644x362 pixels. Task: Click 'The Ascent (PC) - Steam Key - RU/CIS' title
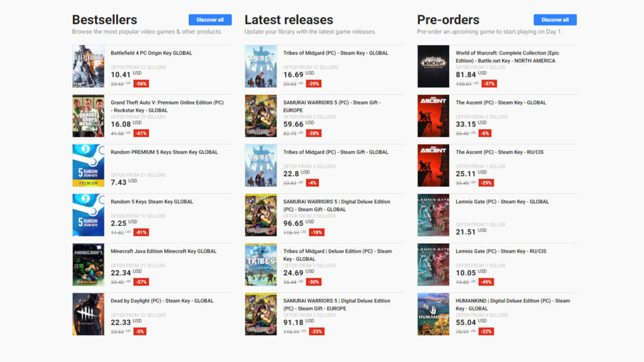click(x=499, y=152)
